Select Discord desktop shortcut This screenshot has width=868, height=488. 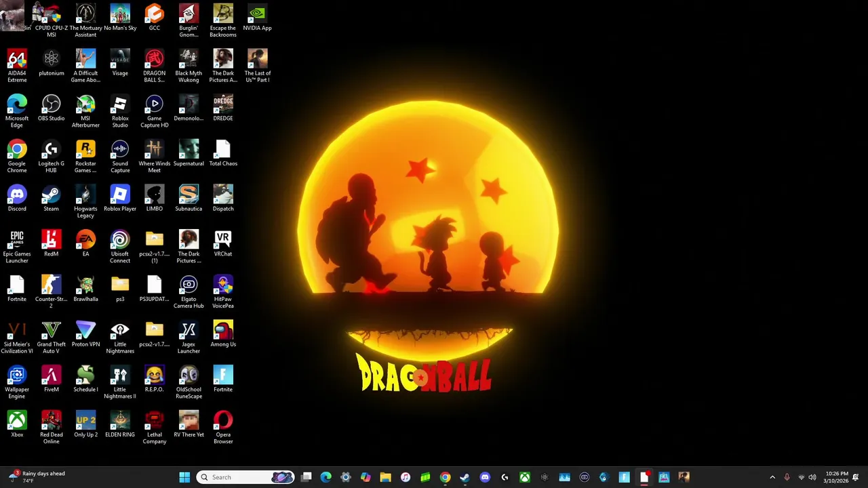pos(17,199)
